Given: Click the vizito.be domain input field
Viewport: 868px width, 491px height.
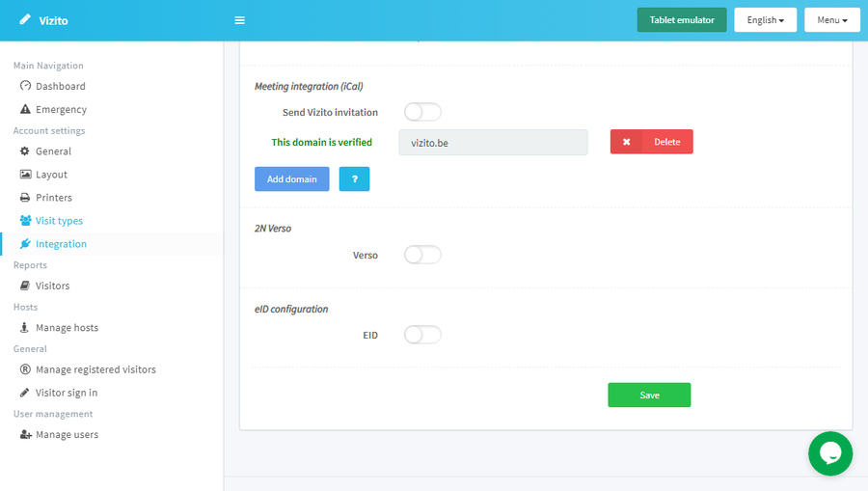Looking at the screenshot, I should click(x=493, y=143).
